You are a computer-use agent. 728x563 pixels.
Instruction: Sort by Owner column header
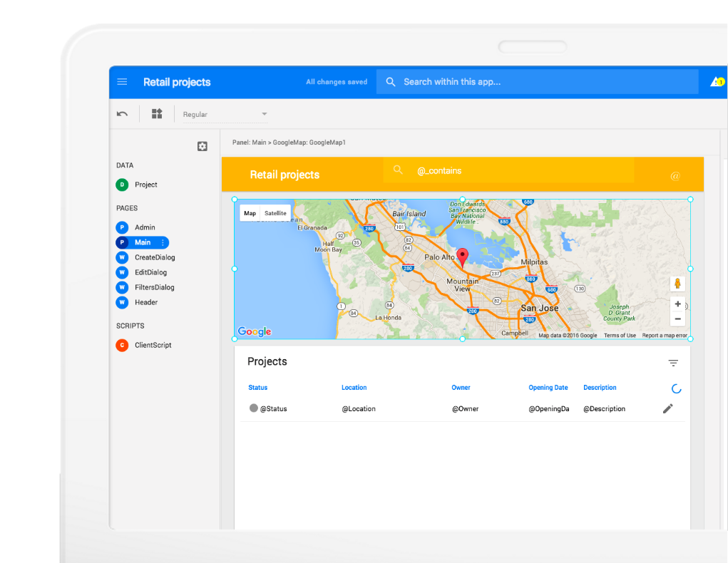pos(461,388)
